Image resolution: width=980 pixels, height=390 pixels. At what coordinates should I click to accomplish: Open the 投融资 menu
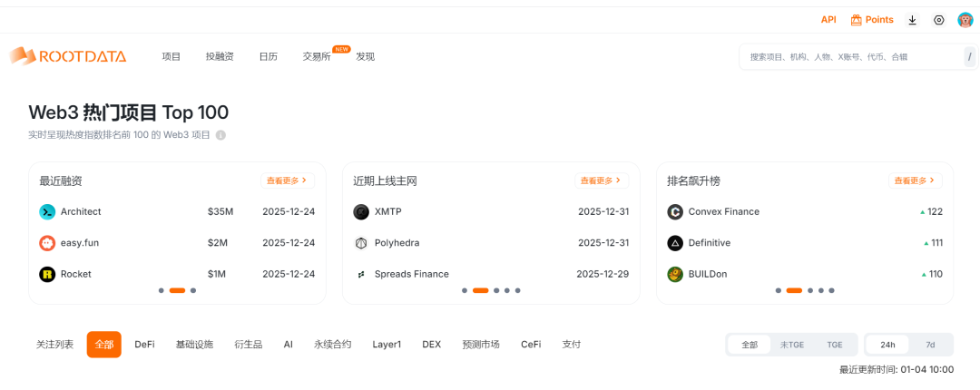tap(220, 57)
